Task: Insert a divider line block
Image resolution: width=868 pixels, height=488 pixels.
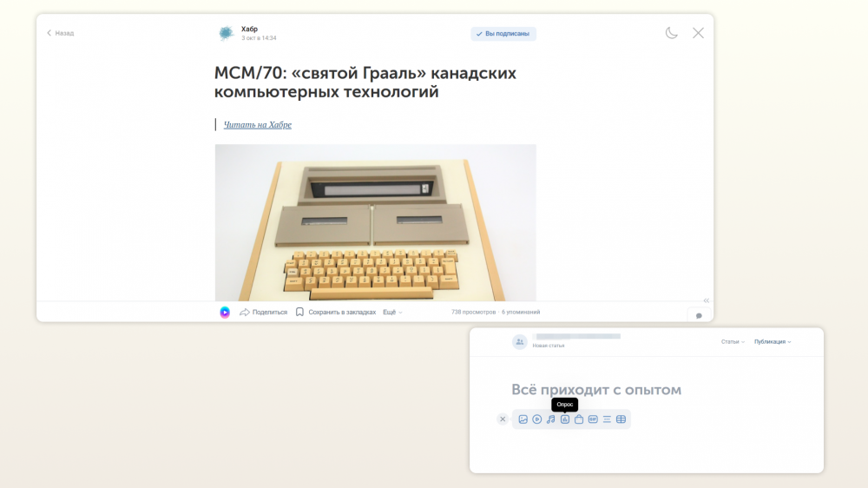Action: (607, 419)
